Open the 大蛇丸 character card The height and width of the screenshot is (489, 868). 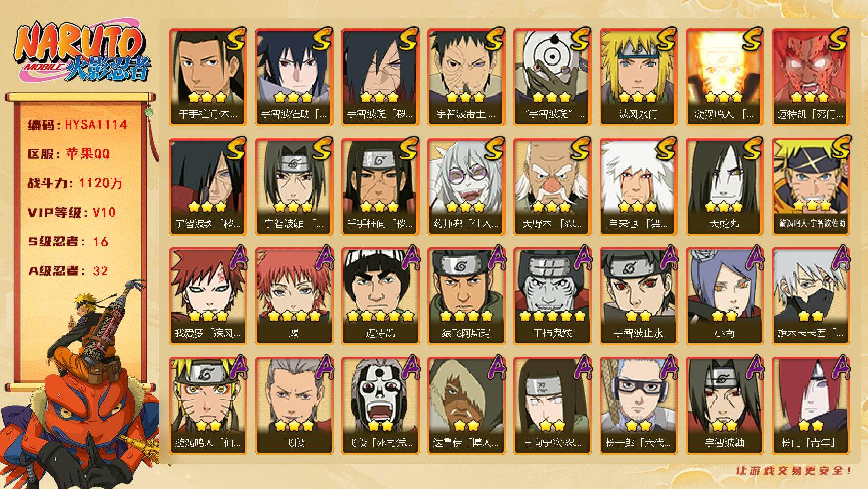[x=724, y=186]
